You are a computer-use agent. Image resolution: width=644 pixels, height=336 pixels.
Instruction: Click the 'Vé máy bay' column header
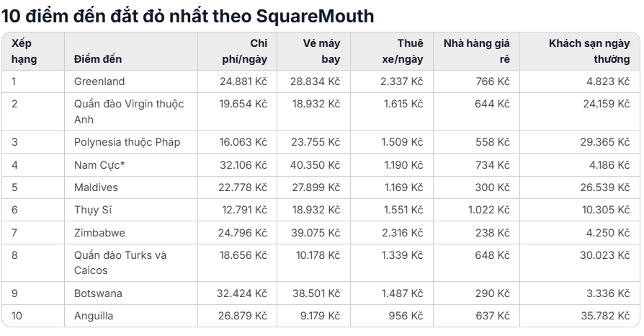[313, 51]
